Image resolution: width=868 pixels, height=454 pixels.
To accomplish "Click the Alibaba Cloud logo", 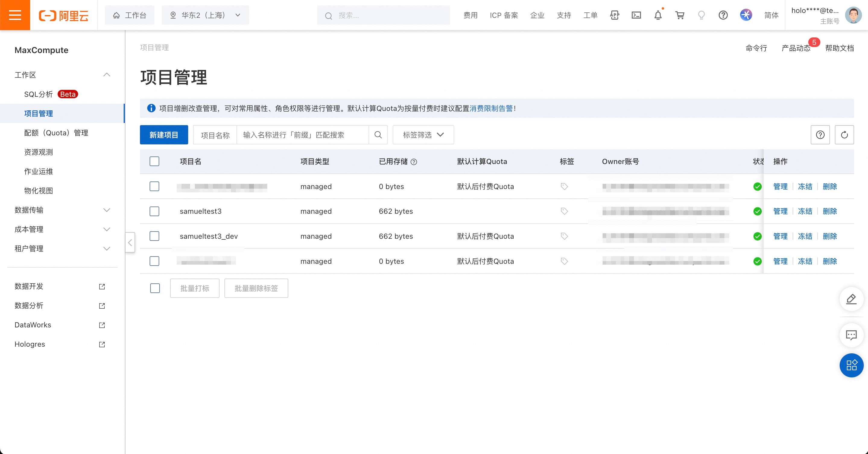I will click(x=64, y=15).
